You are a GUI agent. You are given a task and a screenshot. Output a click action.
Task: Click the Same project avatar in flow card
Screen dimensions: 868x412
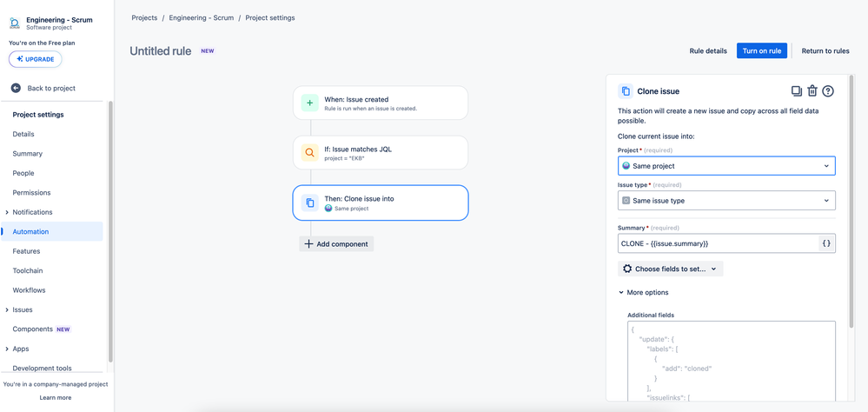coord(328,209)
